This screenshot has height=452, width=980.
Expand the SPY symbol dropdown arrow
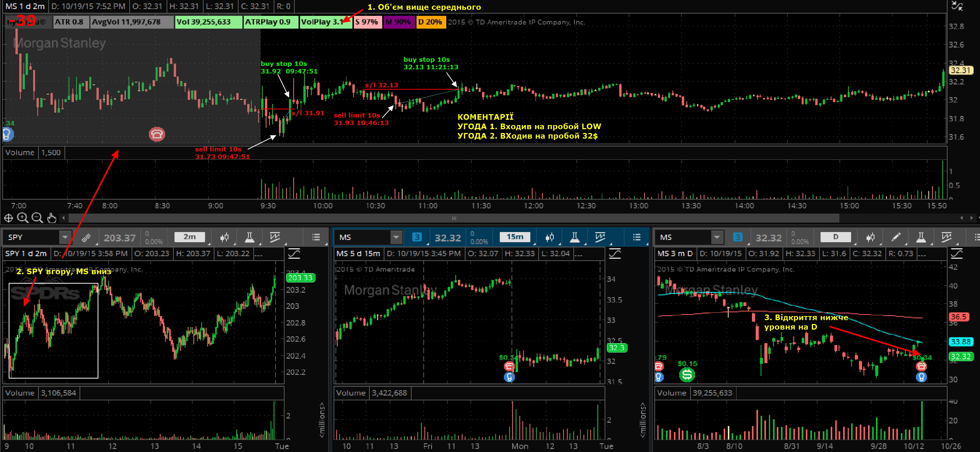(x=65, y=238)
